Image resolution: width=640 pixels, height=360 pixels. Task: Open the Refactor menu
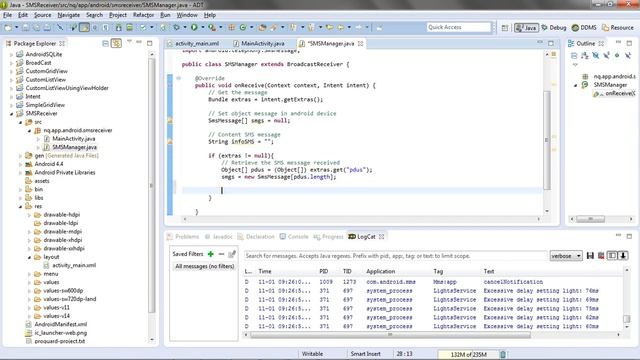143,15
